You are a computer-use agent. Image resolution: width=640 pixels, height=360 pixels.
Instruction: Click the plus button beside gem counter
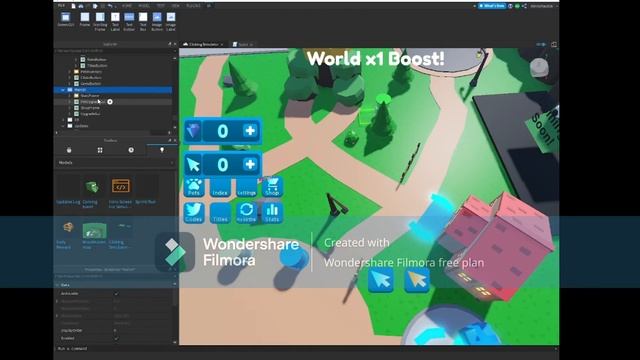250,131
